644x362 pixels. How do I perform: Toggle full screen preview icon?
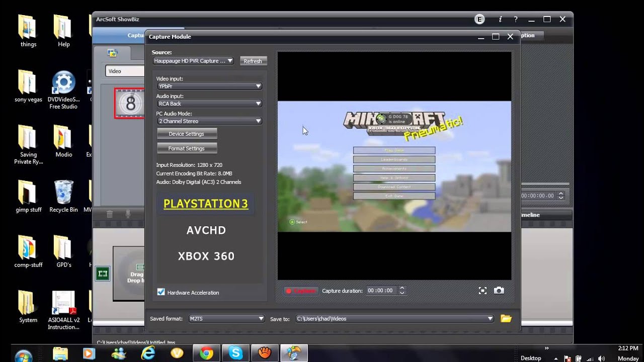tap(482, 291)
